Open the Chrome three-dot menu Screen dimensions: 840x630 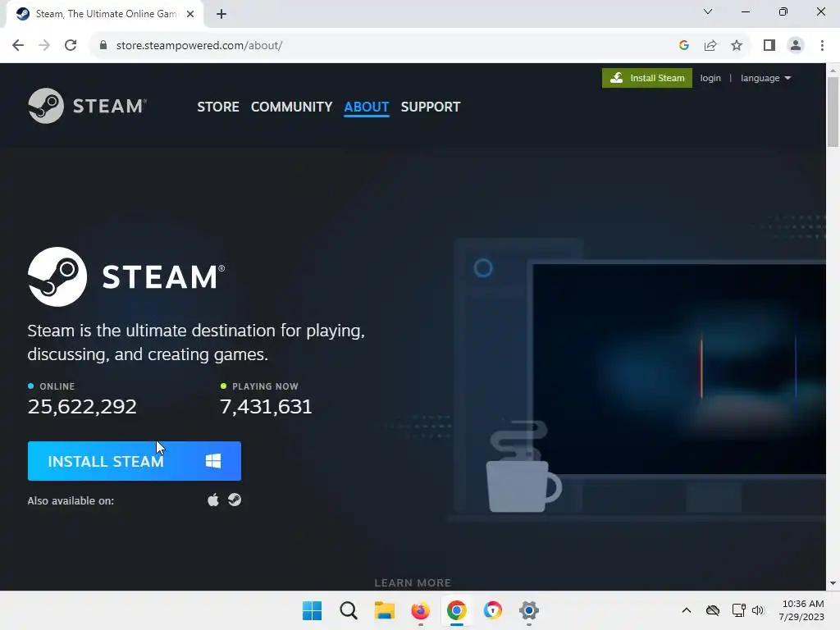pyautogui.click(x=822, y=46)
